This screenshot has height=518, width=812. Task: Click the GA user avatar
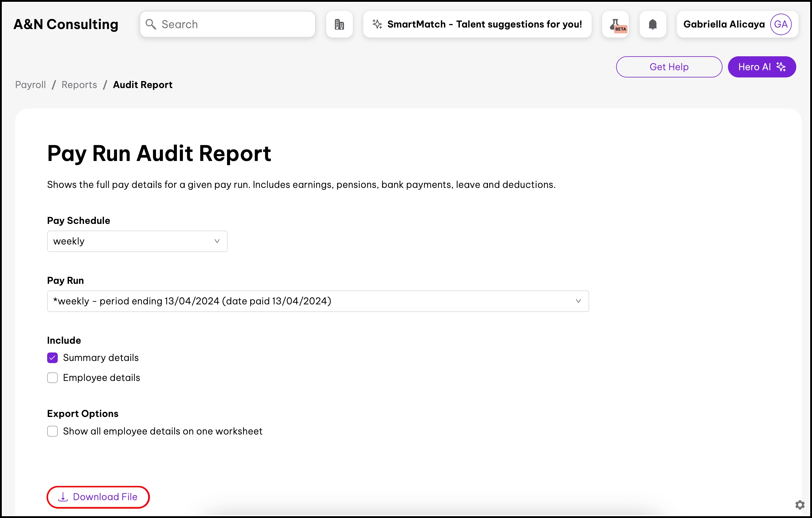tap(781, 24)
